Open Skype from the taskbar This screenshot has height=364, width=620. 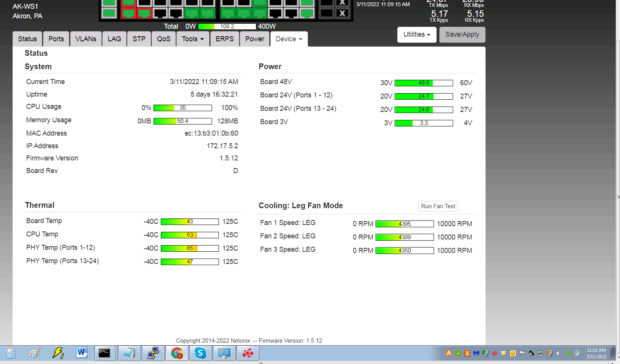coord(200,353)
